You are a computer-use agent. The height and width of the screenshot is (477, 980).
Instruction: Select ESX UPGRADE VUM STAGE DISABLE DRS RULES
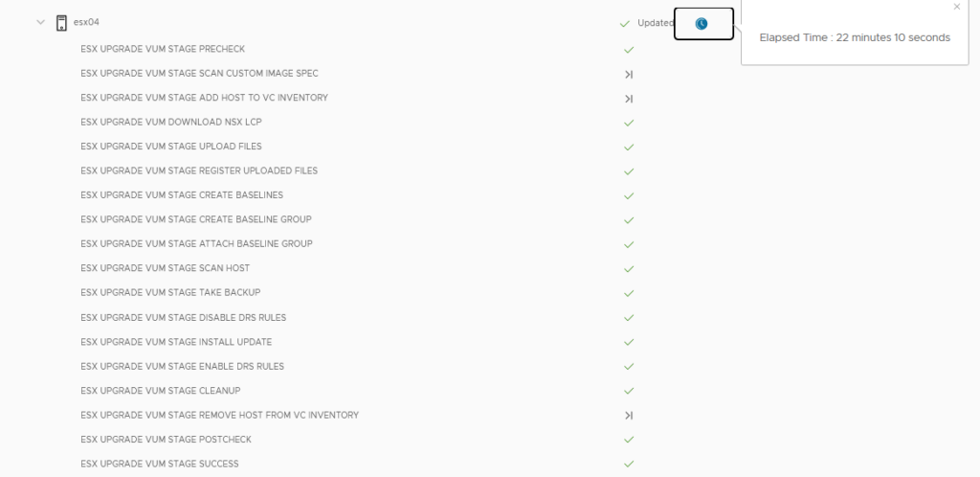pos(184,317)
